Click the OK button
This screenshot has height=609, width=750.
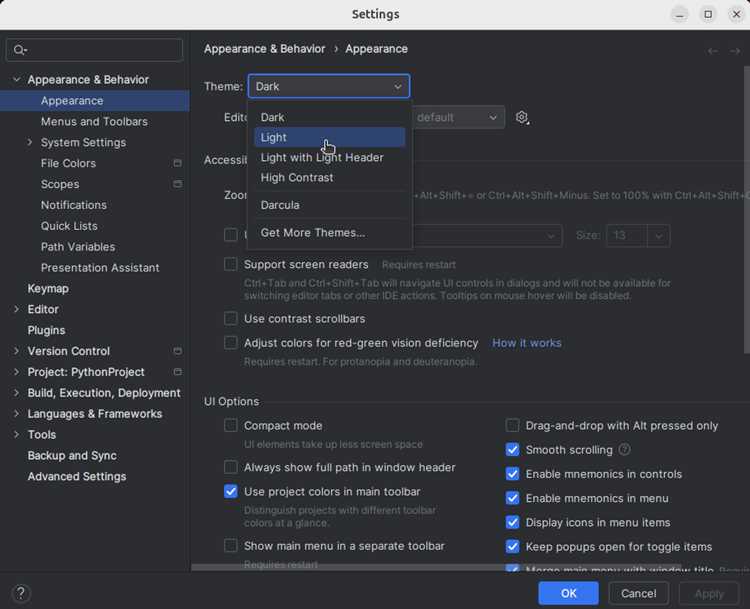[568, 593]
